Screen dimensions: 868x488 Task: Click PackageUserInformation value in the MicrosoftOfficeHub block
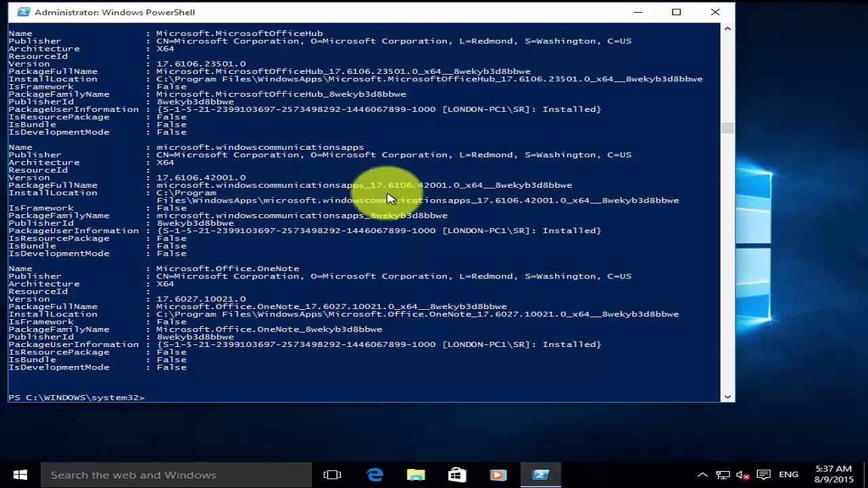point(378,109)
